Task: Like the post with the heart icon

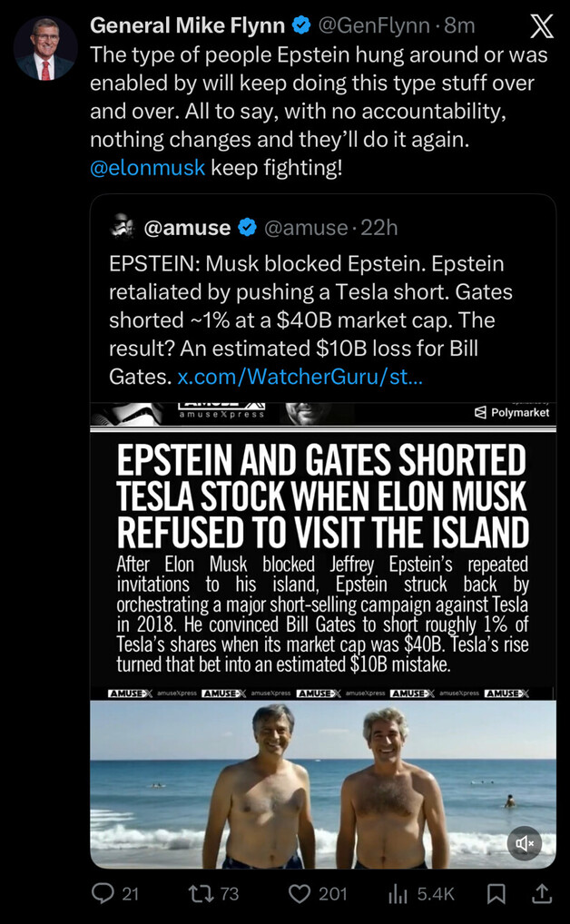Action: (x=300, y=893)
